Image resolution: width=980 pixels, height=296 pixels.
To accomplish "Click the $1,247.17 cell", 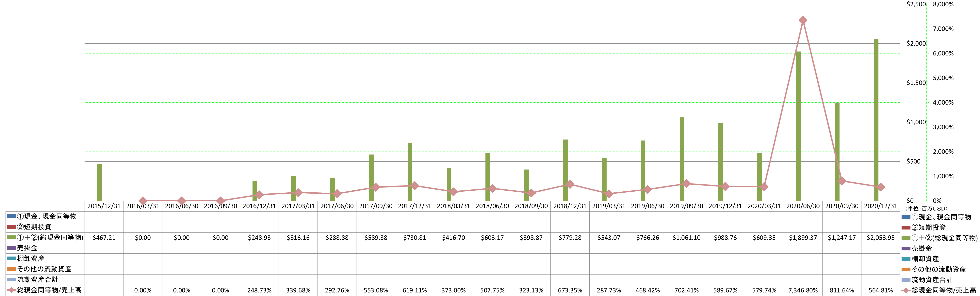I will (x=842, y=237).
